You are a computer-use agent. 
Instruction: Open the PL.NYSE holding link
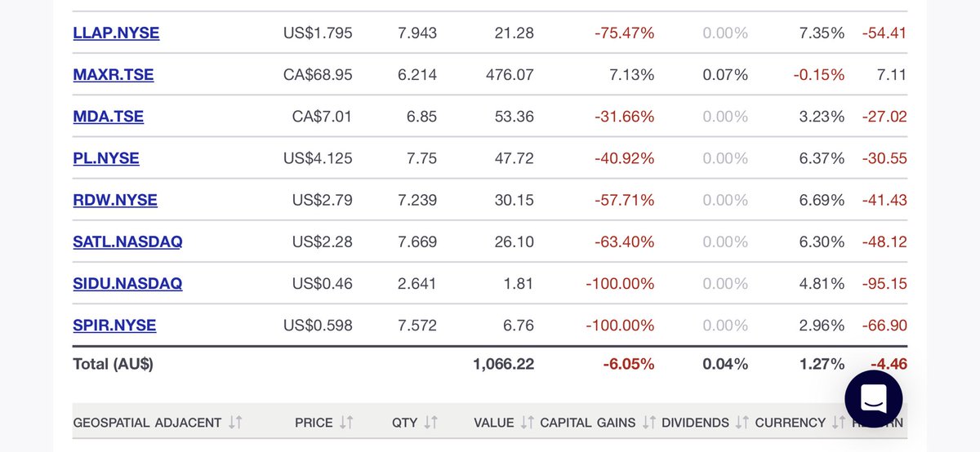(106, 158)
